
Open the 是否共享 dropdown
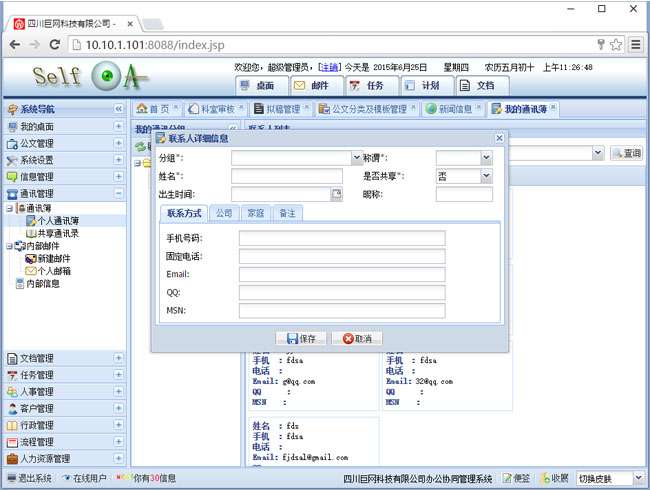point(486,176)
